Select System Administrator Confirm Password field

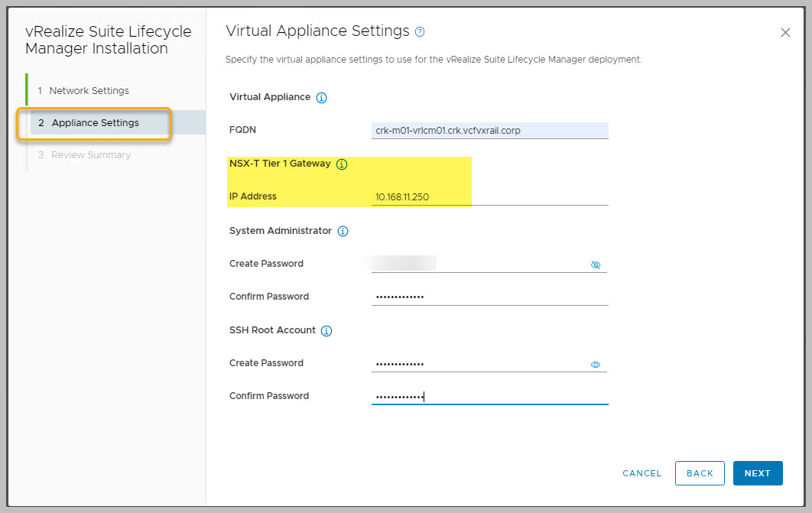[x=489, y=297]
